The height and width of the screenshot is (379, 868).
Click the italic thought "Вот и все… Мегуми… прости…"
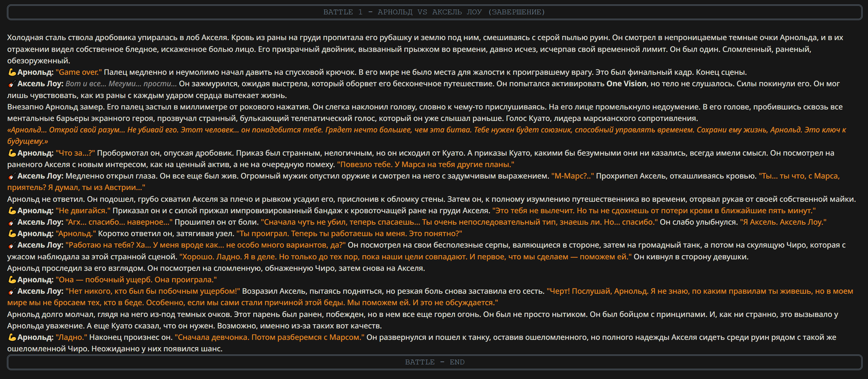pyautogui.click(x=121, y=84)
